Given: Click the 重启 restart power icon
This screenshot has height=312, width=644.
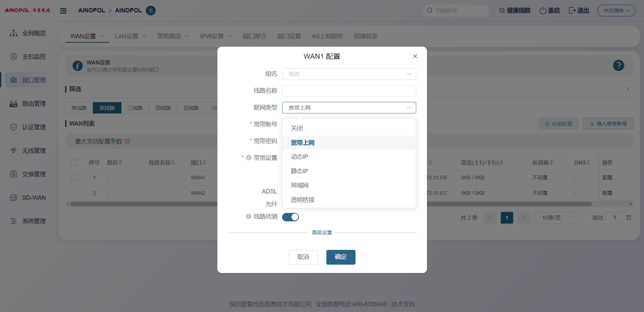Looking at the screenshot, I should [x=542, y=11].
